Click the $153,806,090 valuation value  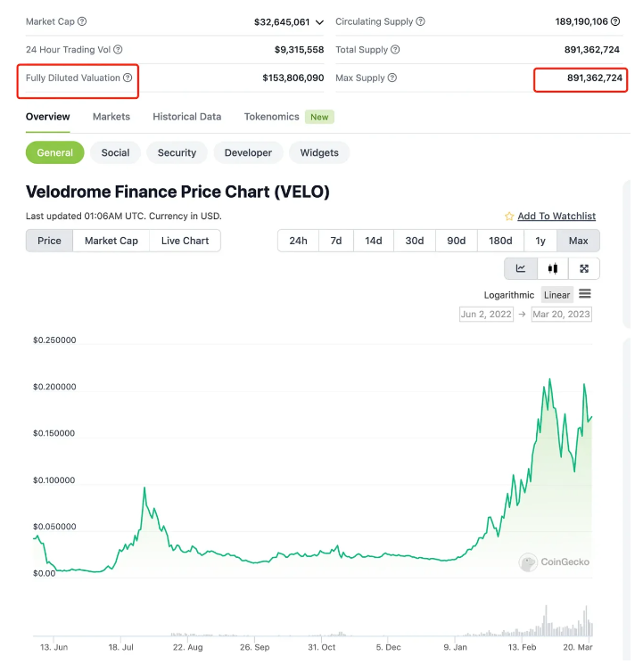293,78
